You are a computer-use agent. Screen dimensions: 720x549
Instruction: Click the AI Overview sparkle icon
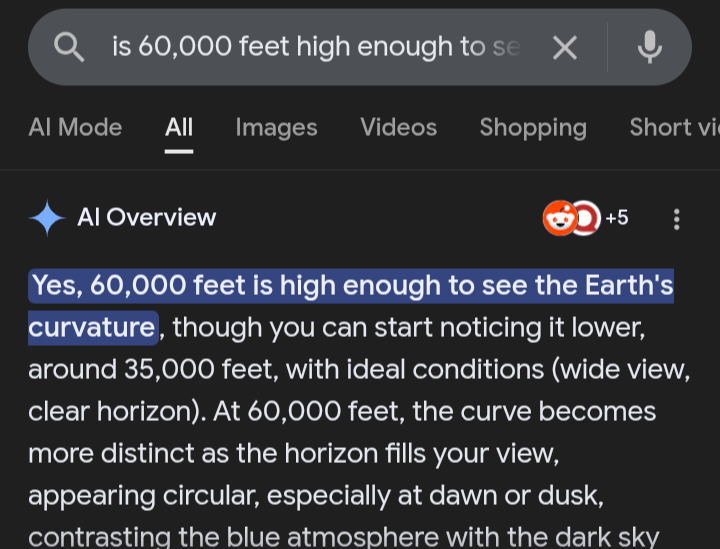47,218
